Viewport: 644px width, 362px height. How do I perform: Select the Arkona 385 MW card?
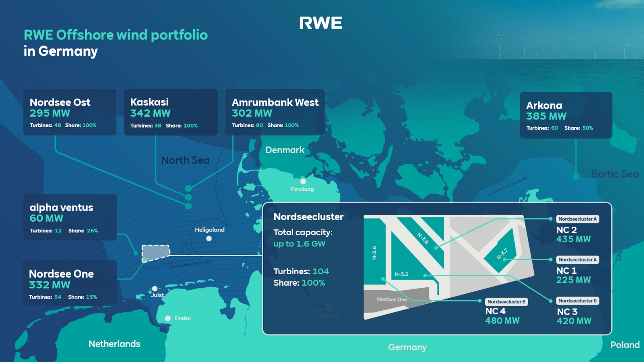[x=566, y=115]
